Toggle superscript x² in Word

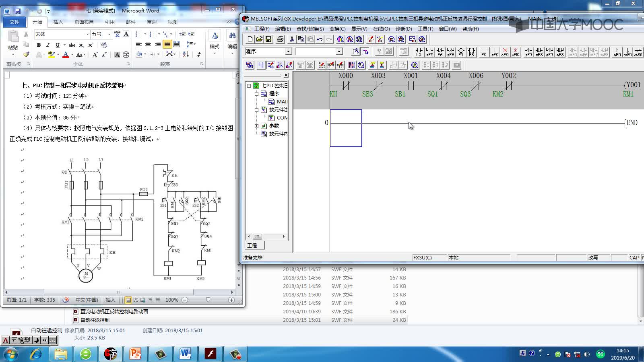[x=91, y=45]
